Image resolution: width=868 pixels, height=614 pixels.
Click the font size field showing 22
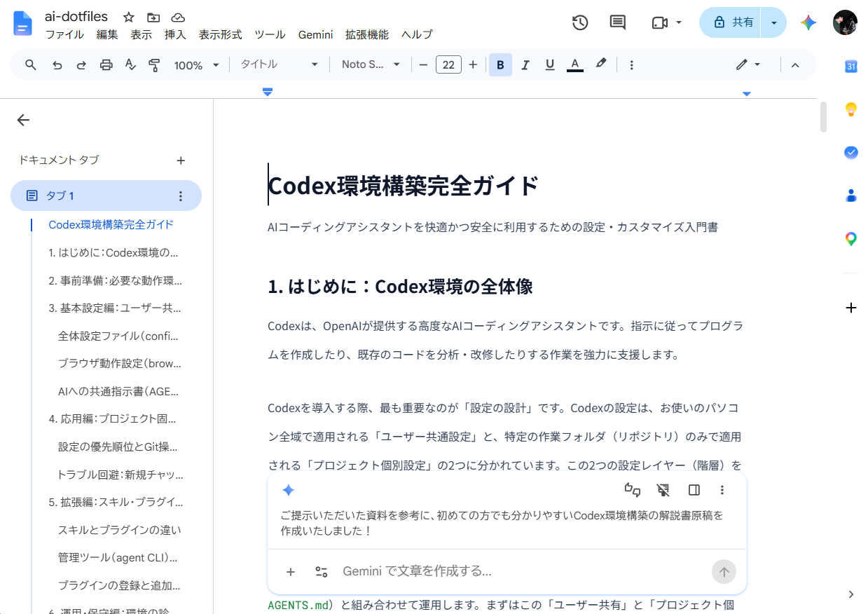click(448, 64)
